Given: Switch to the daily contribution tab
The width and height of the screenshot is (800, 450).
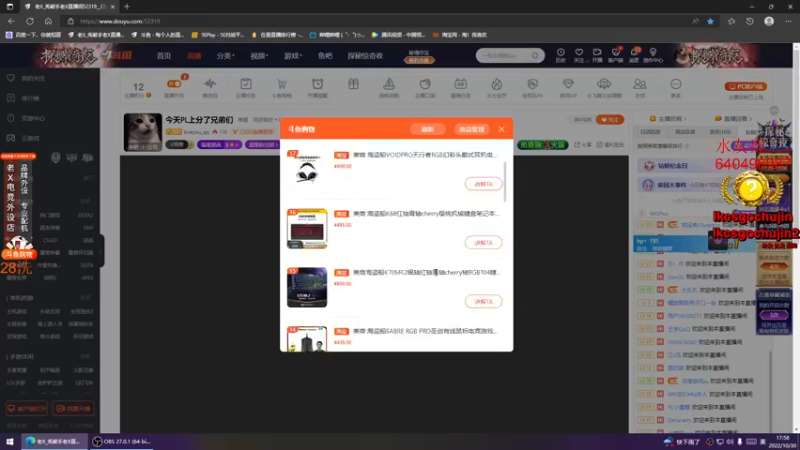Looking at the screenshot, I should coord(650,132).
